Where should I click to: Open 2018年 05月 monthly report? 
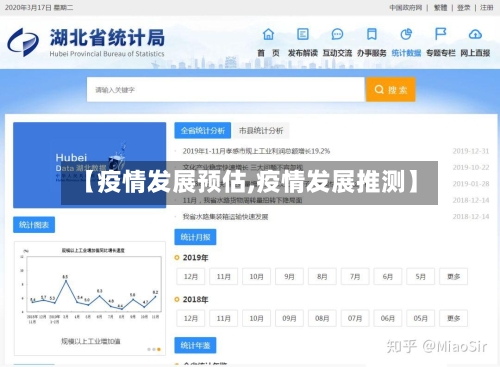coord(421,318)
